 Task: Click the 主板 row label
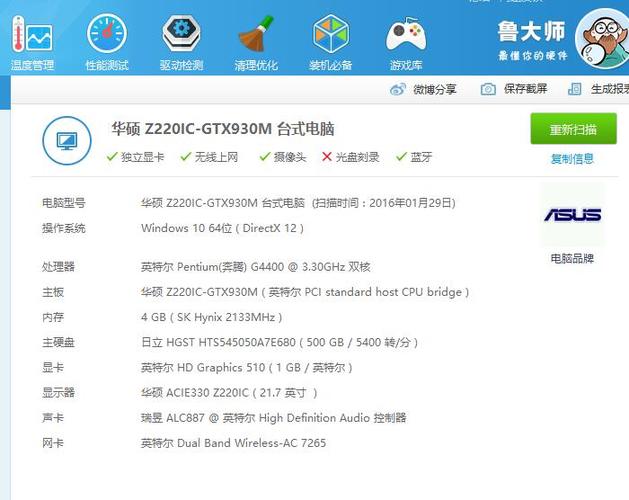(53, 292)
